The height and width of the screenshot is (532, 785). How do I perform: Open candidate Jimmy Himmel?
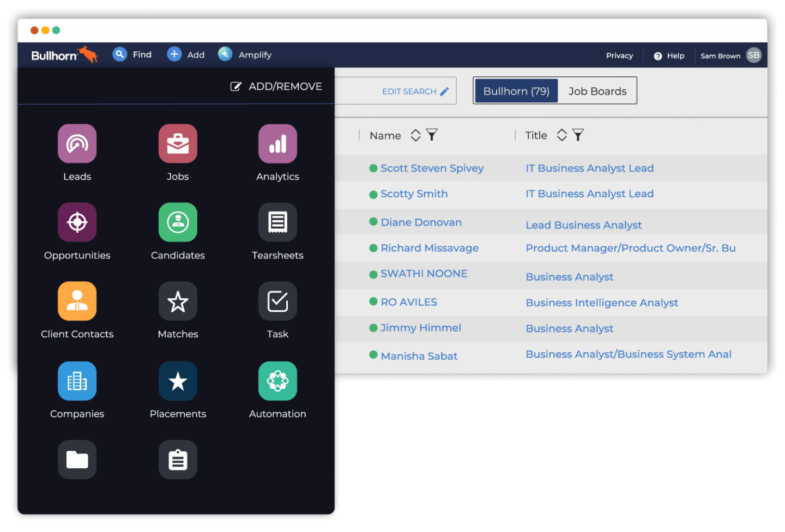pos(421,328)
